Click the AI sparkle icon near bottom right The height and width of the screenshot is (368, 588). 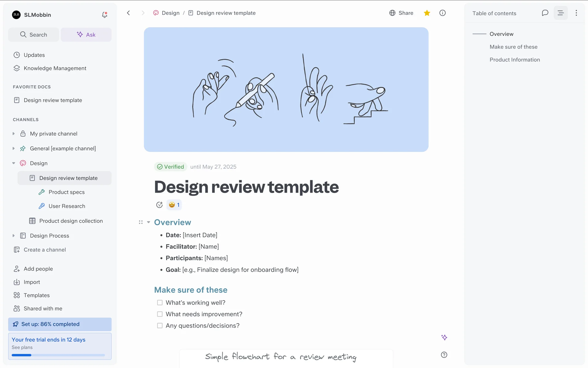444,337
